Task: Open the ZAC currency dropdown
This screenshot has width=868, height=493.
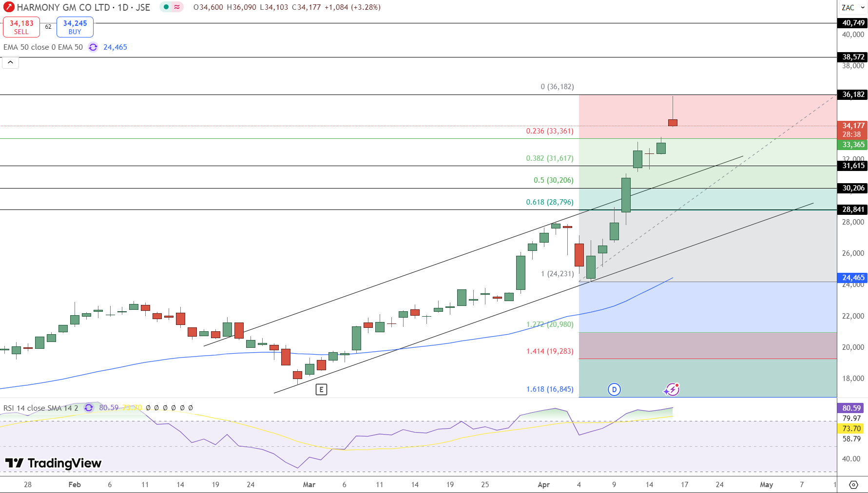Action: [x=853, y=8]
